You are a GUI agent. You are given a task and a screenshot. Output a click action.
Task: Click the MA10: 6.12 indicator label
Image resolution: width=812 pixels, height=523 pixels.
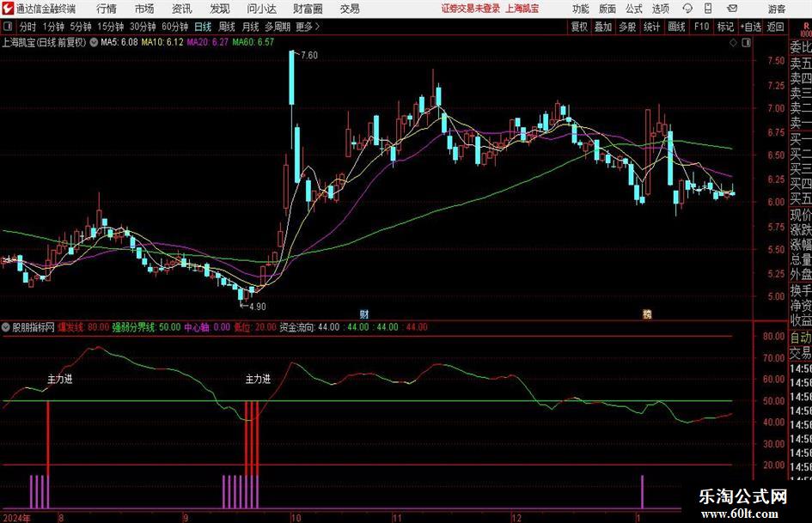pos(162,42)
